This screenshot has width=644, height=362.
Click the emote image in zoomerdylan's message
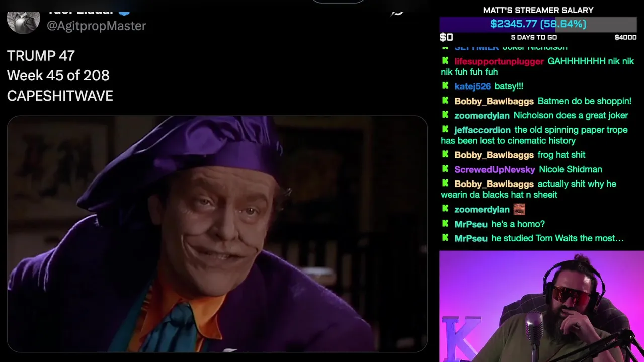(519, 209)
